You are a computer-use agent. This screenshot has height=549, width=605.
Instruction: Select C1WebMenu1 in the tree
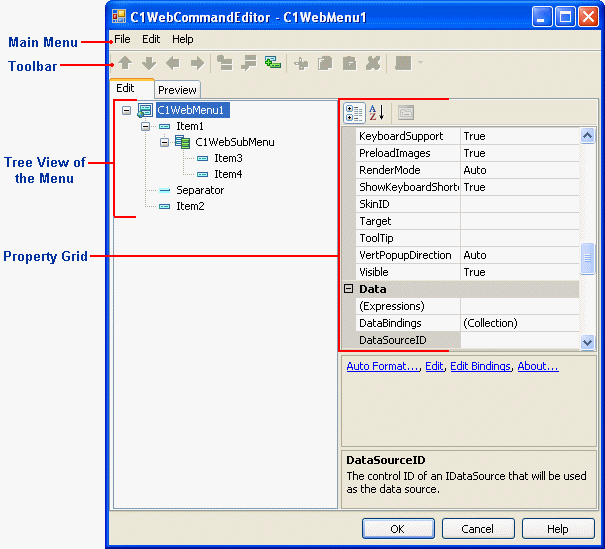191,110
